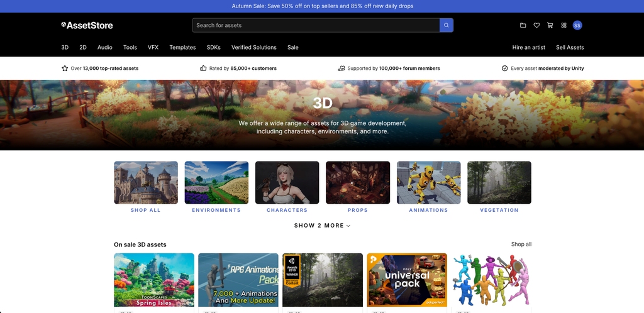Focus the Search for assets field
644x313 pixels.
[x=316, y=25]
